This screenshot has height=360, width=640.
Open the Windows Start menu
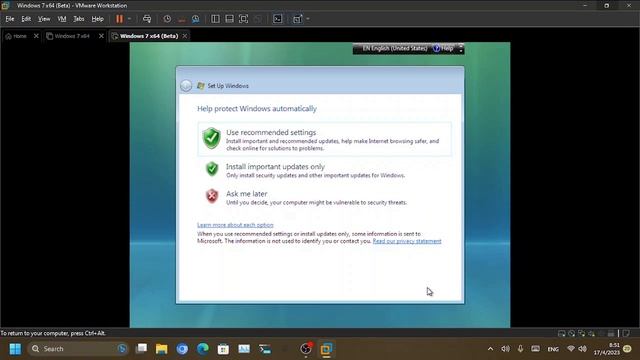click(x=15, y=349)
